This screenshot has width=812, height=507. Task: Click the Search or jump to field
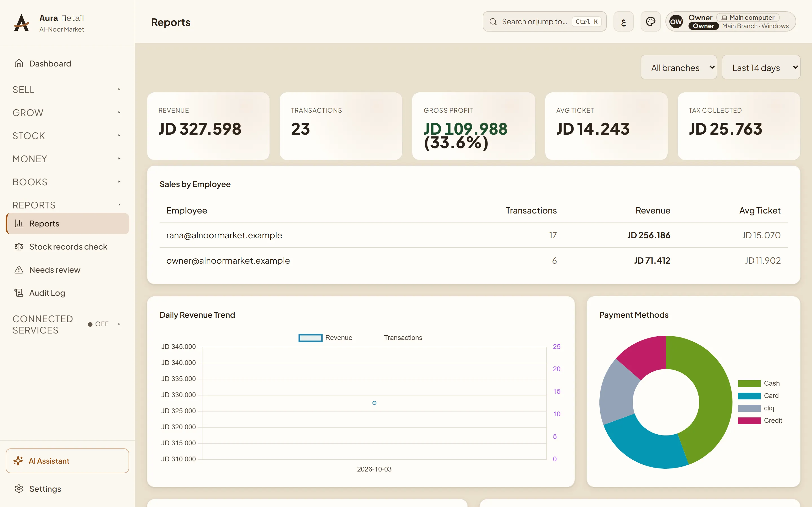click(x=544, y=22)
